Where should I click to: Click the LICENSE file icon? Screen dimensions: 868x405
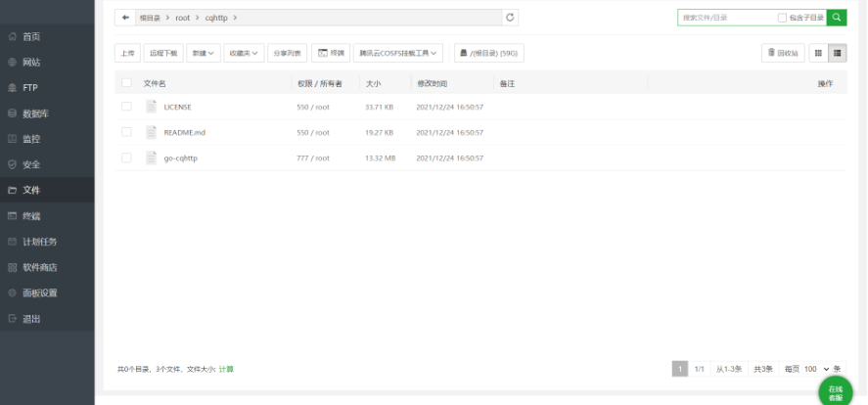click(151, 107)
